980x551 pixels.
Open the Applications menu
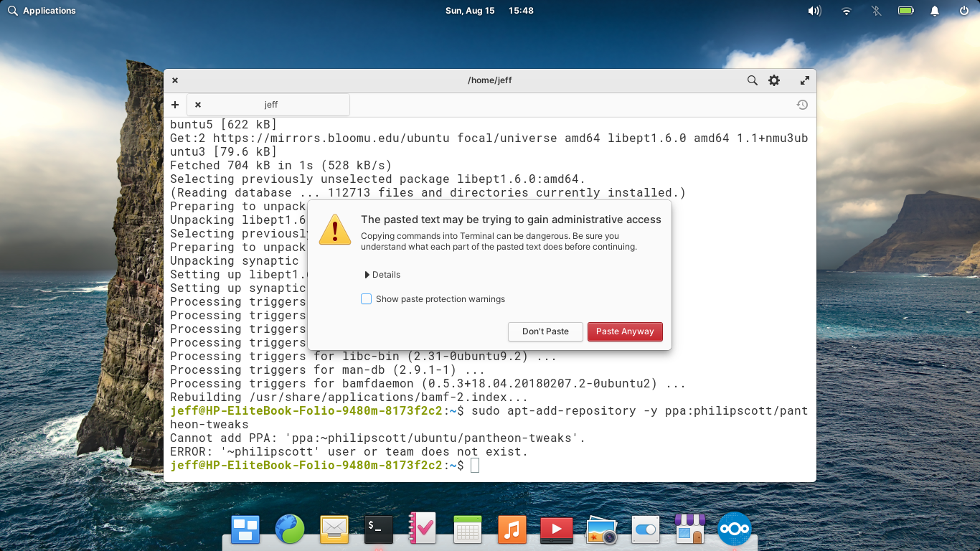tap(42, 11)
